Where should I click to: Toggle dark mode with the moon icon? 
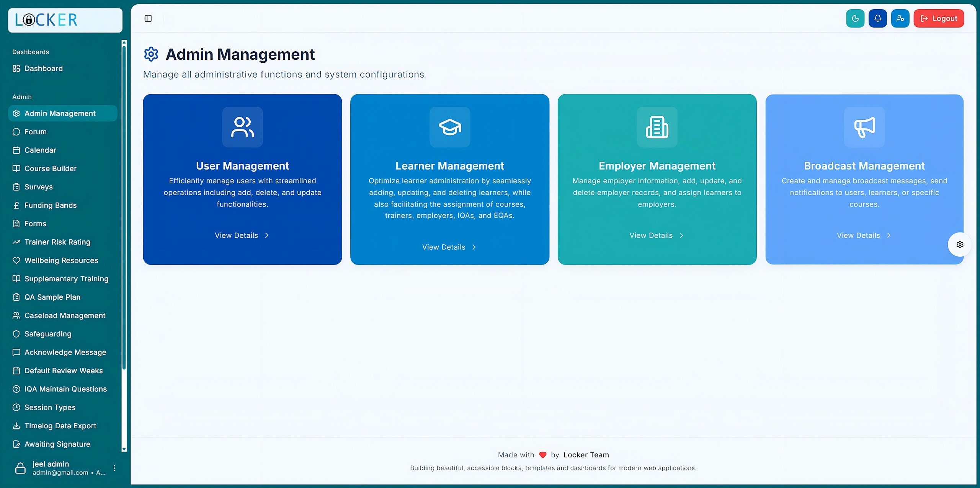pos(855,18)
